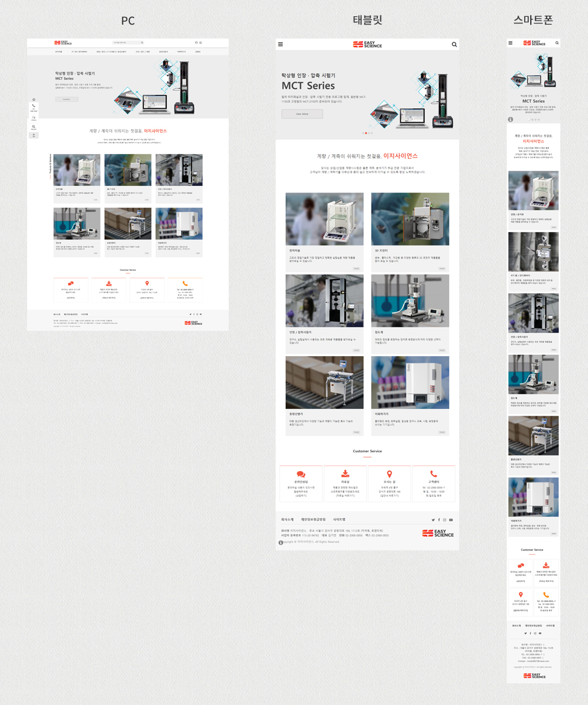Select 사이트맵 link in tablet footer
Image resolution: width=588 pixels, height=705 pixels.
click(x=339, y=519)
